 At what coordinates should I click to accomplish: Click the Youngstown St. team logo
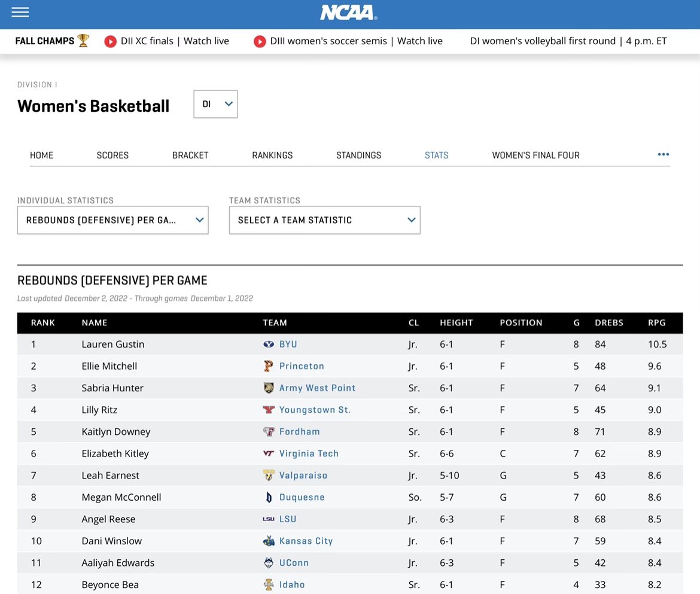(x=268, y=410)
